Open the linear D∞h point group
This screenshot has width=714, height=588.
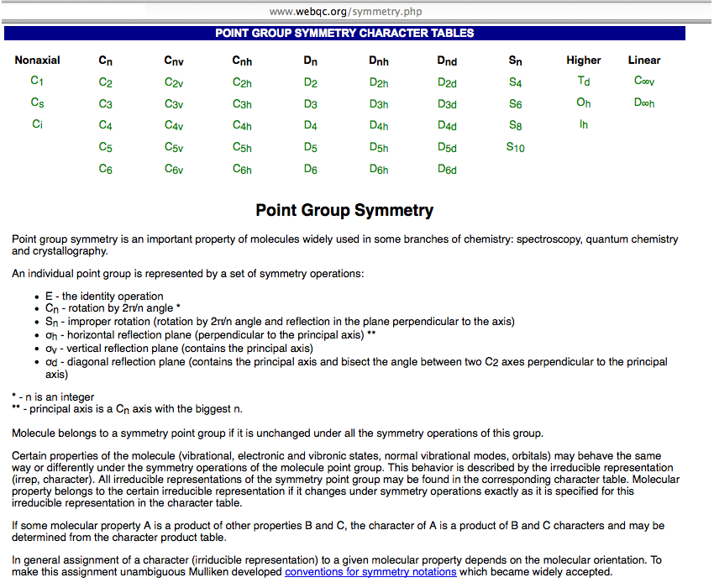point(644,103)
